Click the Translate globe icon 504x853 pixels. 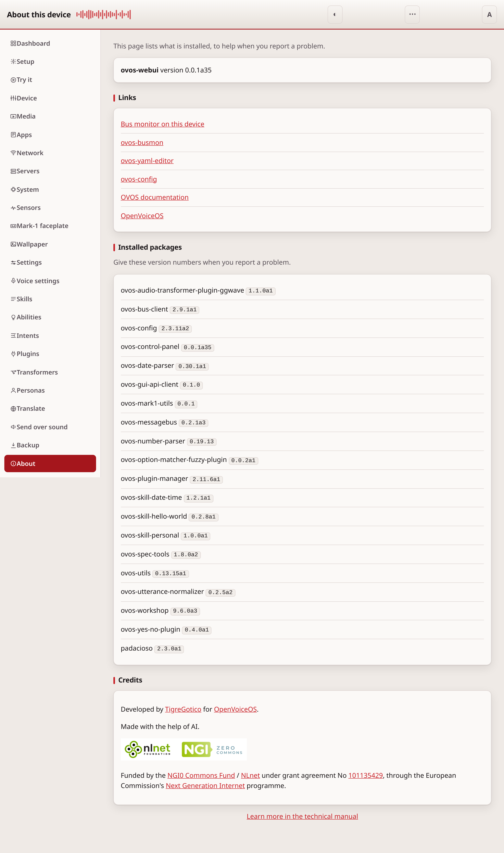13,409
